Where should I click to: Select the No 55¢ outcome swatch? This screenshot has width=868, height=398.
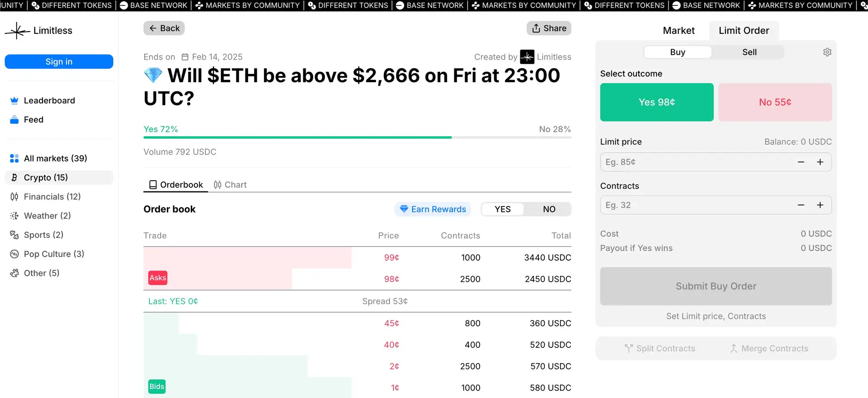point(775,102)
